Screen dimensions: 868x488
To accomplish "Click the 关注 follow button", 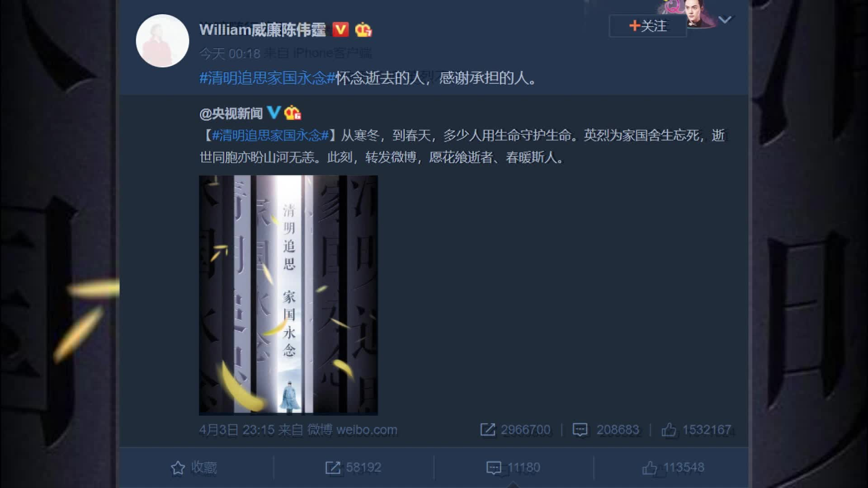I will click(648, 26).
